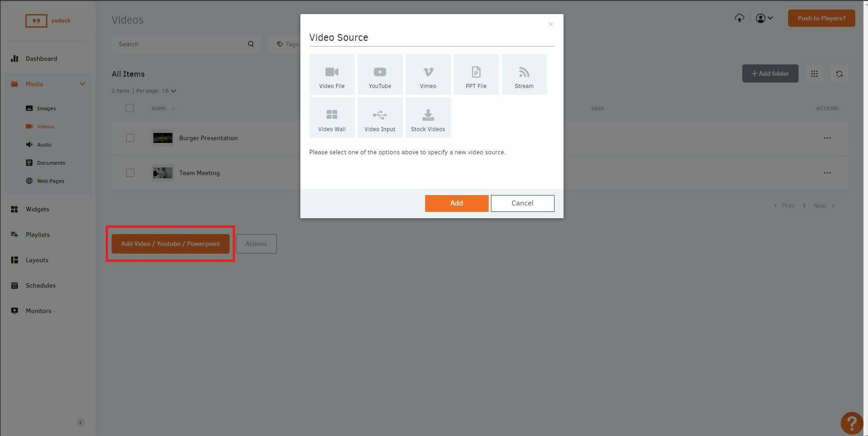This screenshot has height=436, width=868.
Task: Check the Burger Presentation row checkbox
Action: click(130, 138)
